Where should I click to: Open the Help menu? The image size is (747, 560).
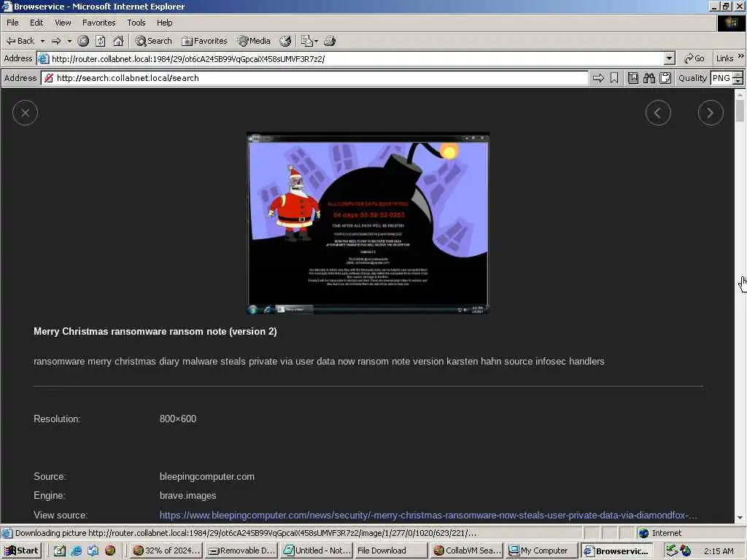point(164,23)
